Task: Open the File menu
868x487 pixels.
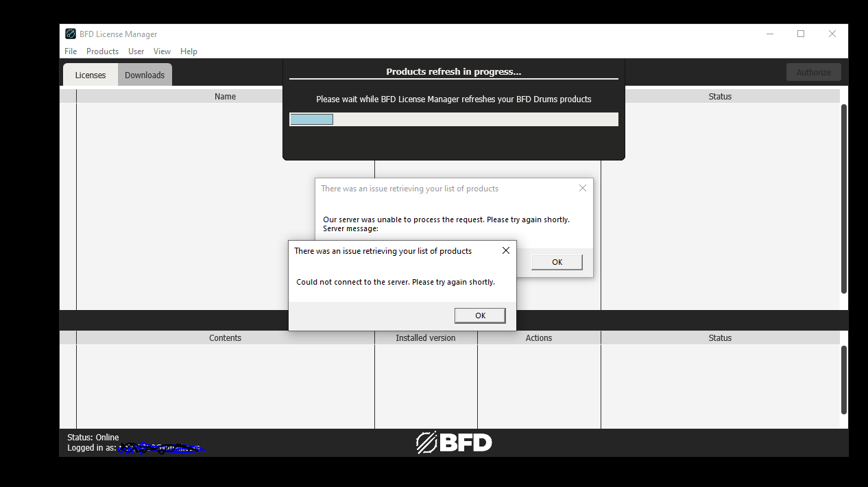Action: click(x=71, y=51)
